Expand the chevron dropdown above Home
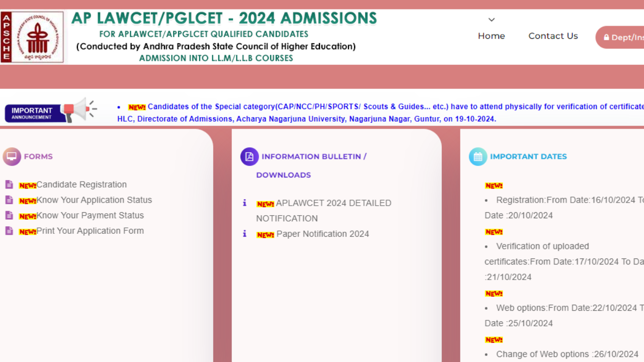 (491, 20)
